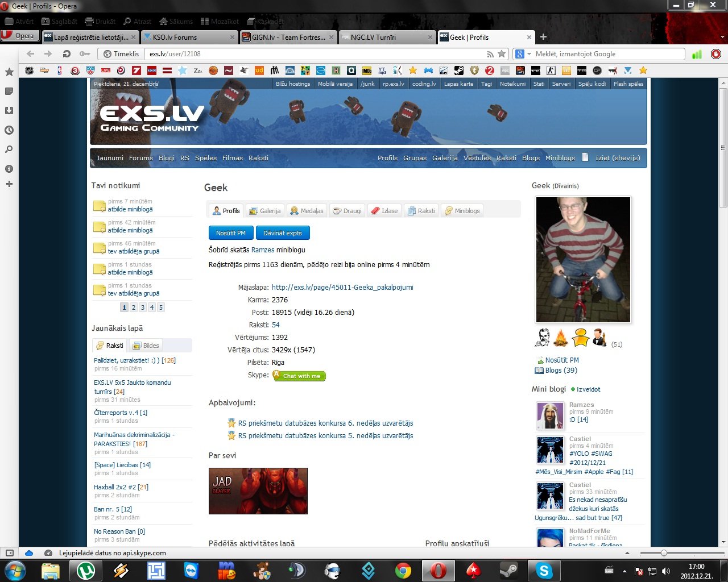Open the Galerija profile tab
This screenshot has width=728, height=582.
tap(265, 211)
